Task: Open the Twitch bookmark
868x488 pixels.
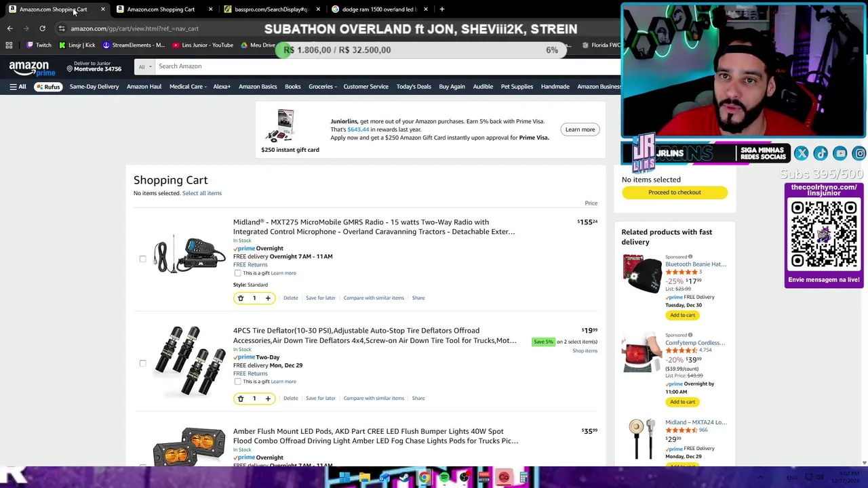Action: 39,45
